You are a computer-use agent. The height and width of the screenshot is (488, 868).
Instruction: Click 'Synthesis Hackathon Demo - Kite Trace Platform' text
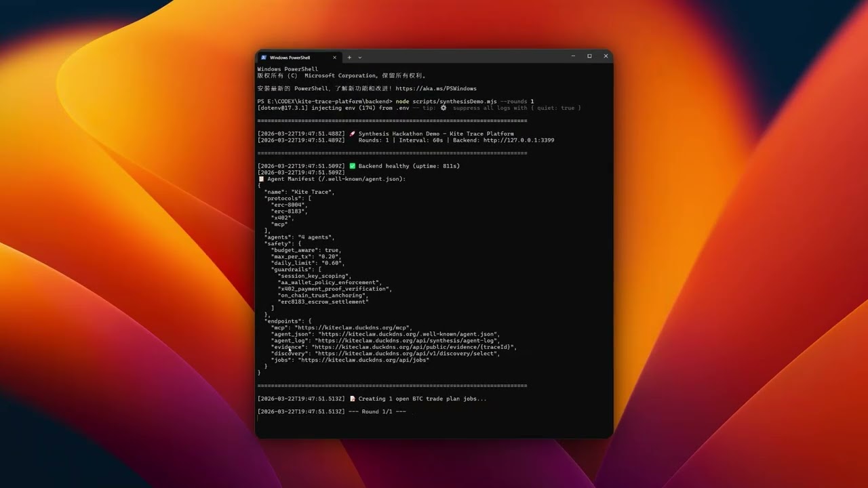pos(436,134)
